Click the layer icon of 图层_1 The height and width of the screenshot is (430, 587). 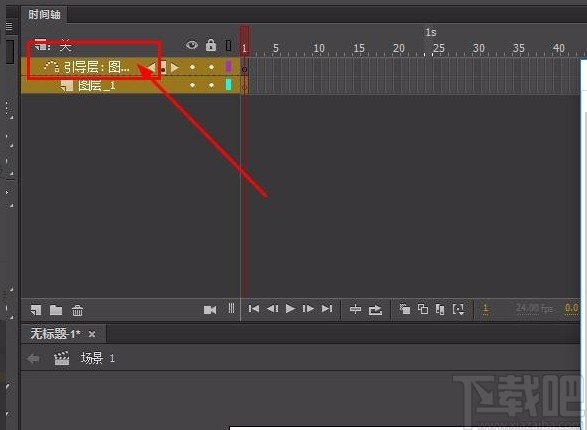[x=67, y=86]
